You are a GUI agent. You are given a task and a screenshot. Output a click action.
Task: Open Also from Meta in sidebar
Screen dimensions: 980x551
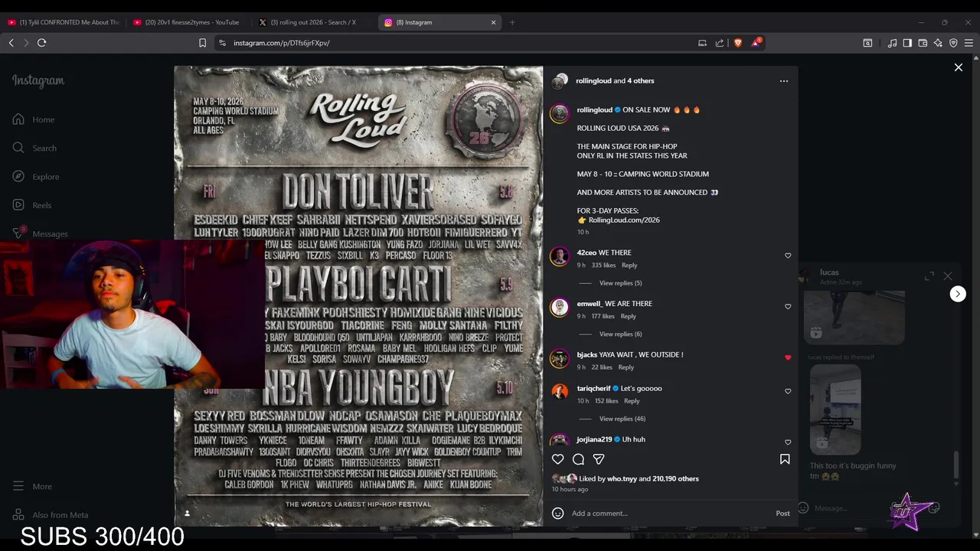click(x=51, y=515)
